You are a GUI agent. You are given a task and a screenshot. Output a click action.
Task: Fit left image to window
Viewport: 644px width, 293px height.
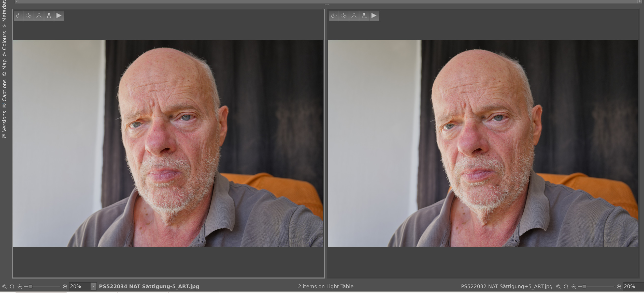(x=4, y=286)
